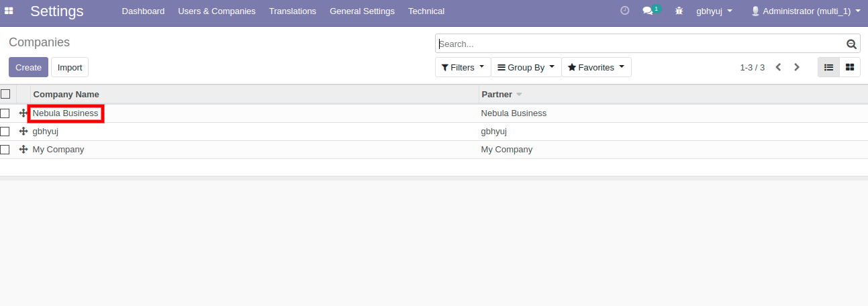Open the debug bug icon menu
Viewport: 868px width, 306px height.
(679, 11)
